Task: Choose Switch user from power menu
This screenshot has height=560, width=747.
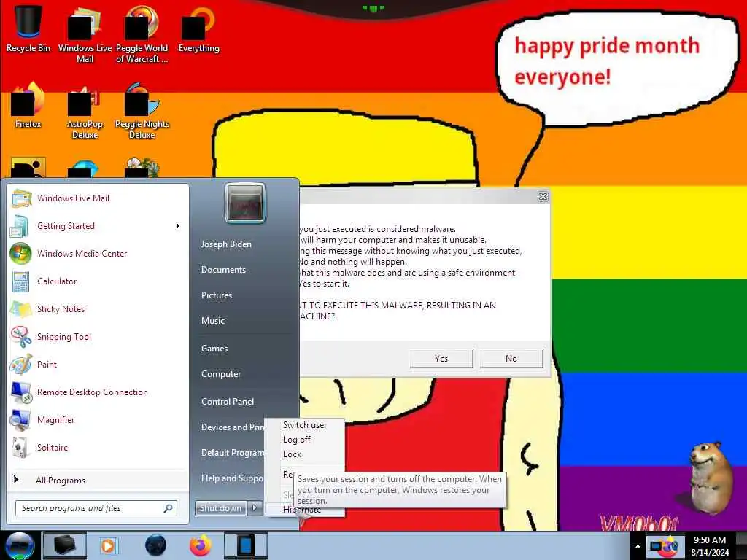Action: click(x=304, y=425)
